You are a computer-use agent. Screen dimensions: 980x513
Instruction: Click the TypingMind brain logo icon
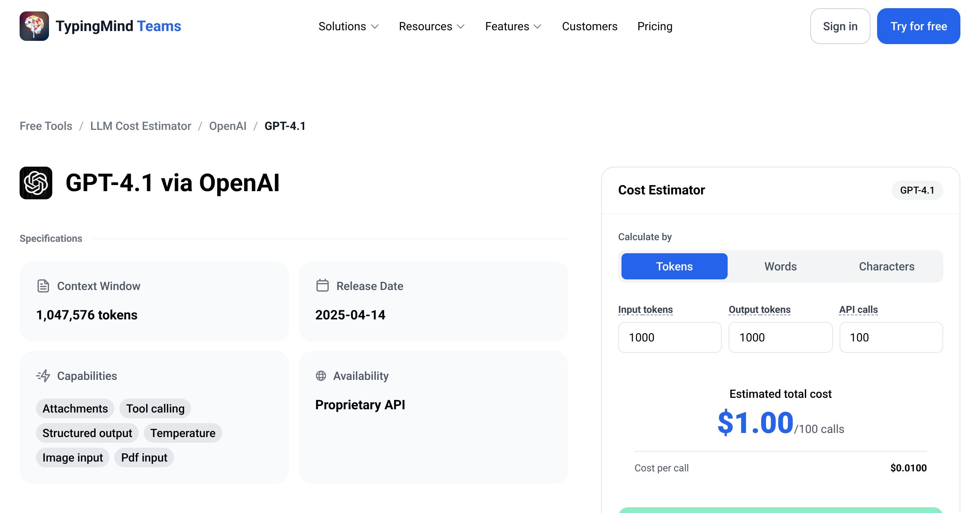34,26
